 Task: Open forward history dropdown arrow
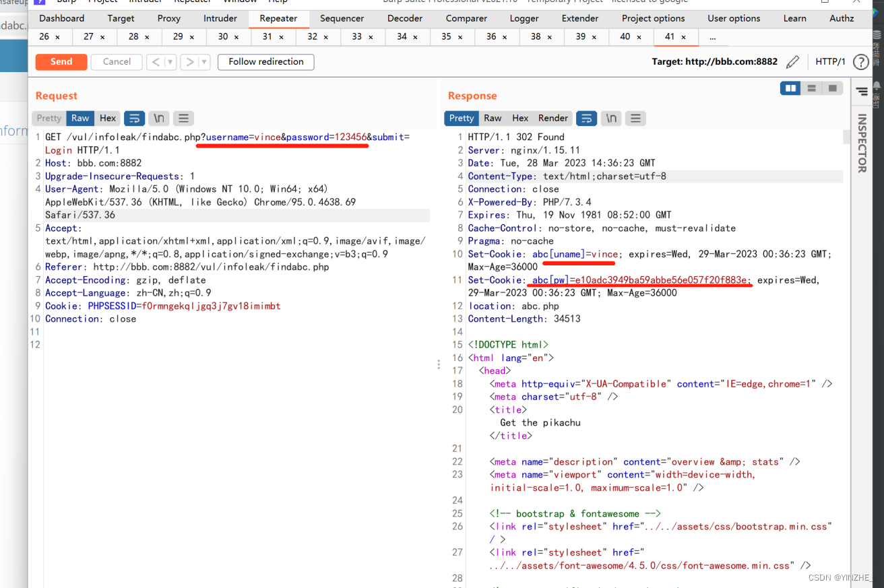click(205, 62)
